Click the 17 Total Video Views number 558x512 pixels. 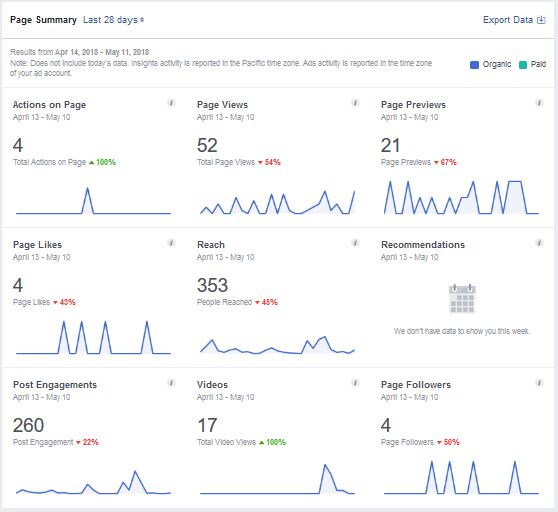(x=207, y=426)
